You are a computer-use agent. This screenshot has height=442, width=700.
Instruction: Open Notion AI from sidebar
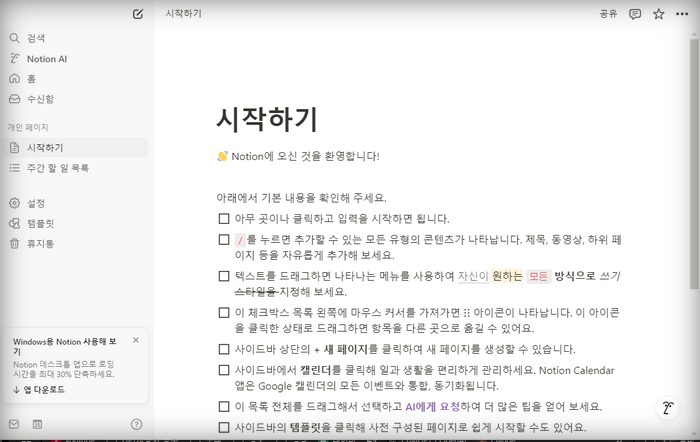coord(75,59)
